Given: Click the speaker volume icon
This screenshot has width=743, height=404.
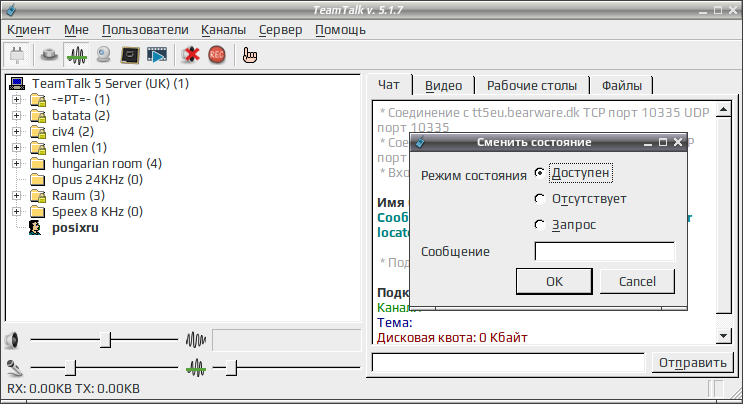Looking at the screenshot, I should point(12,340).
